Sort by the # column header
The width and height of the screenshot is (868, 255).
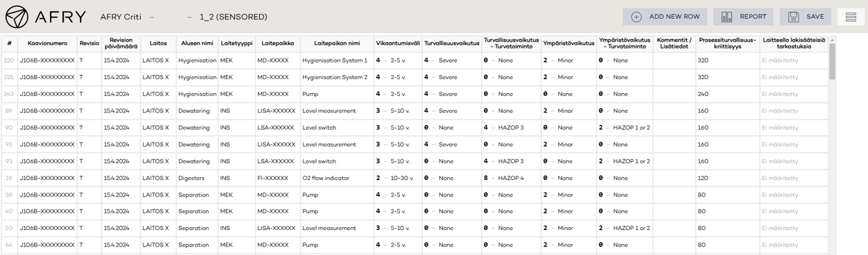[x=10, y=43]
